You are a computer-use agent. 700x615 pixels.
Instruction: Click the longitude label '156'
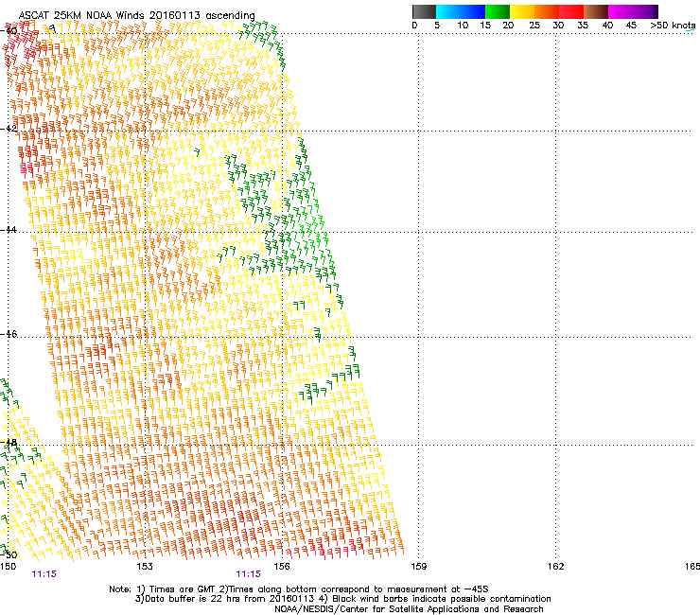tap(282, 567)
